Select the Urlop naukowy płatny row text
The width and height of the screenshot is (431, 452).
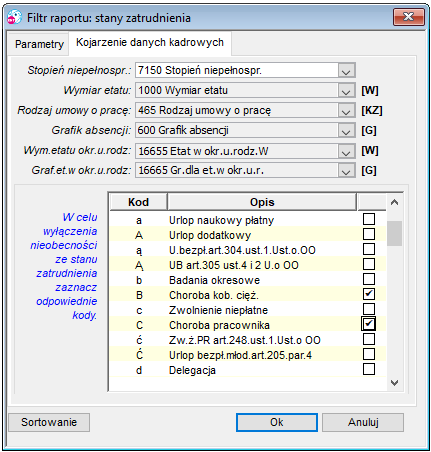[x=221, y=220]
